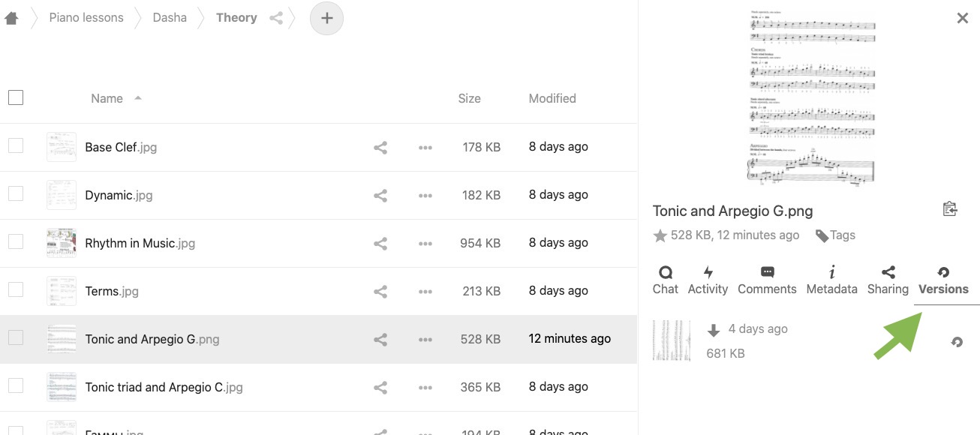980x435 pixels.
Task: Open Tonic triad and Arpegio C.jpg file name
Action: point(164,388)
